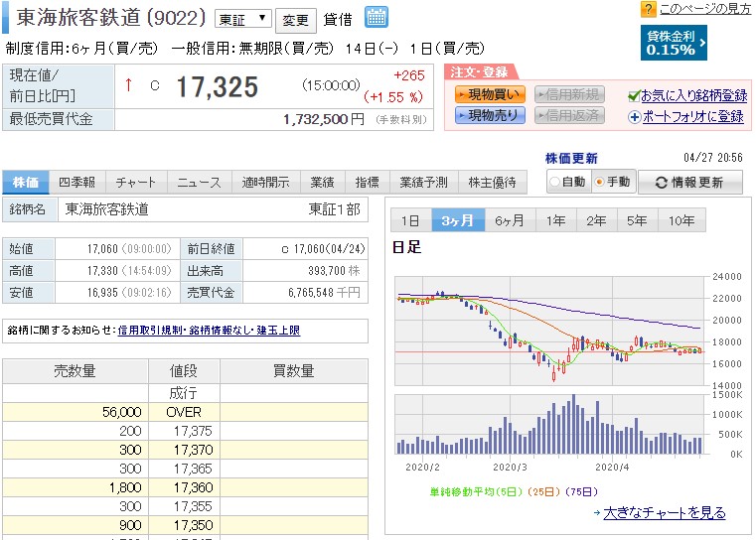Click the 始値 value 17,060
Screen dimensions: 756x540
[102, 249]
